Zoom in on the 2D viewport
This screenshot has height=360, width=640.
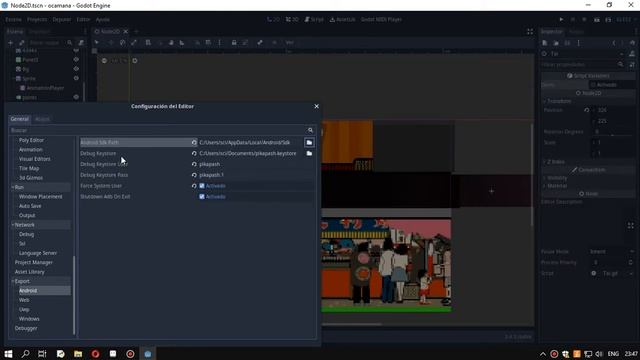pos(135,61)
